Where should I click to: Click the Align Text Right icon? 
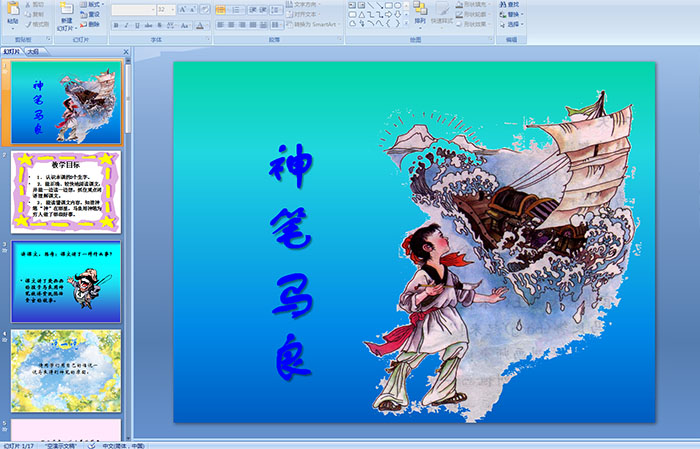tap(242, 25)
